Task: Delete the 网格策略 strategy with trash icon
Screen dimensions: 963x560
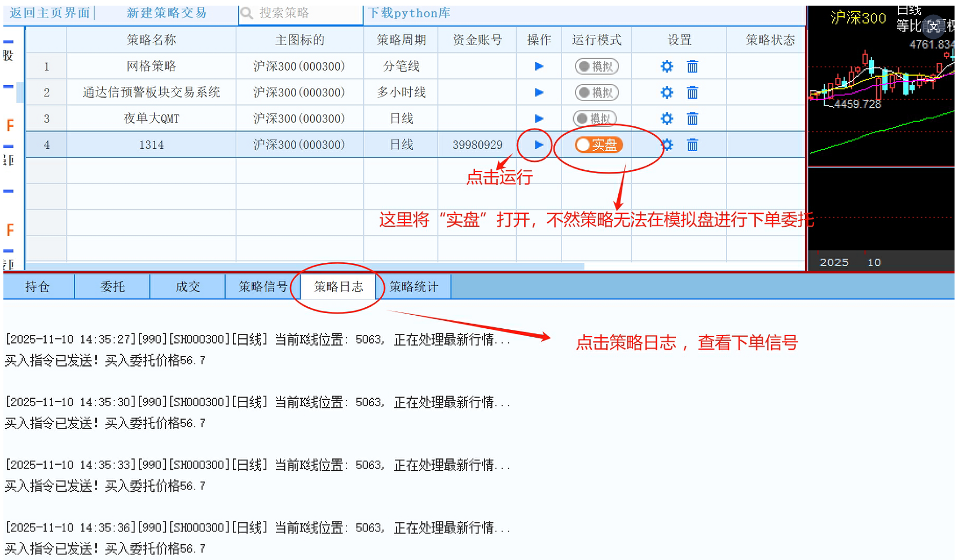Action: click(x=692, y=67)
